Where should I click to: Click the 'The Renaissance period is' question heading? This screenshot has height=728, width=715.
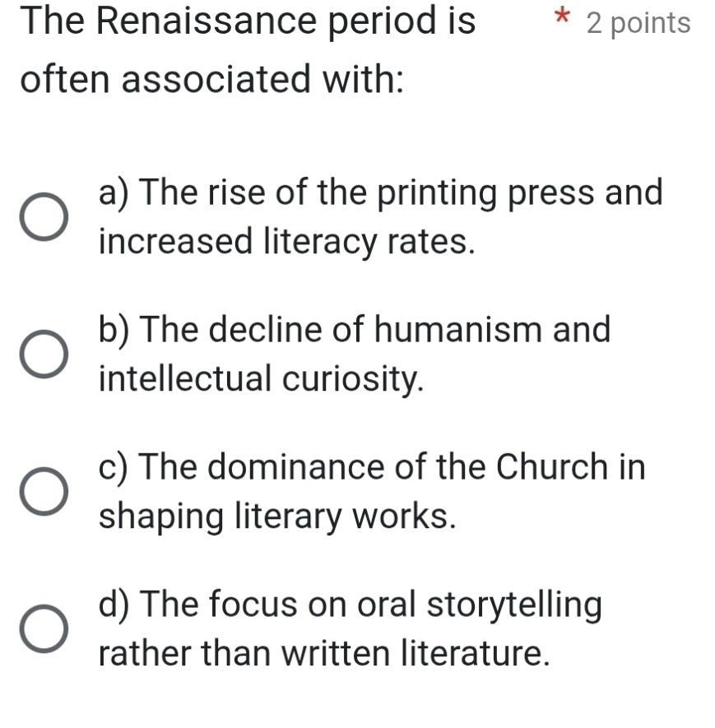248,22
